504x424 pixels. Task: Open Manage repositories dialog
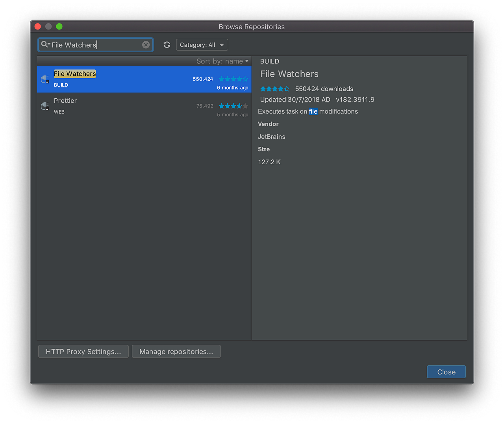(176, 352)
